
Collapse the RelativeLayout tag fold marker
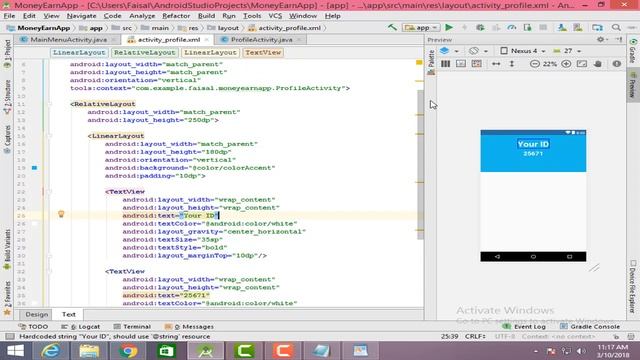tap(50, 104)
